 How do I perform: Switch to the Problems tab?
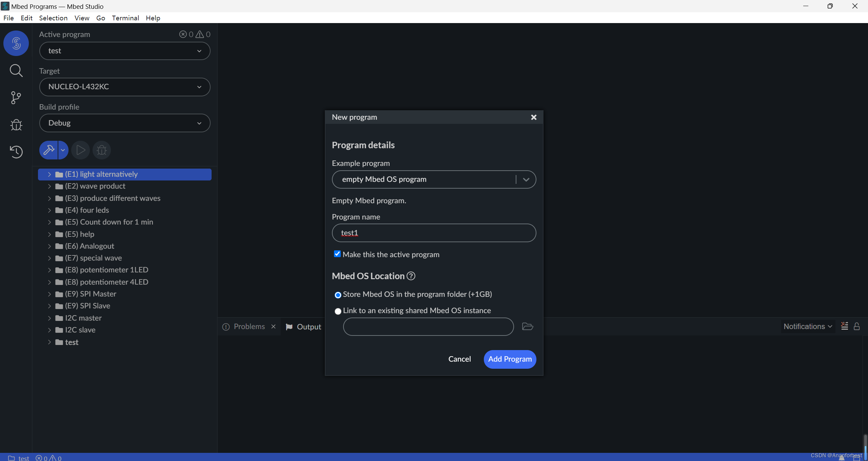(x=249, y=326)
